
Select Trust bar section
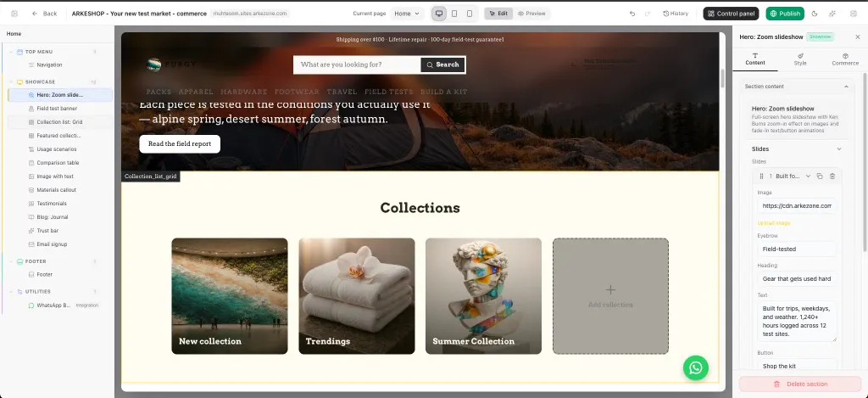pos(60,231)
